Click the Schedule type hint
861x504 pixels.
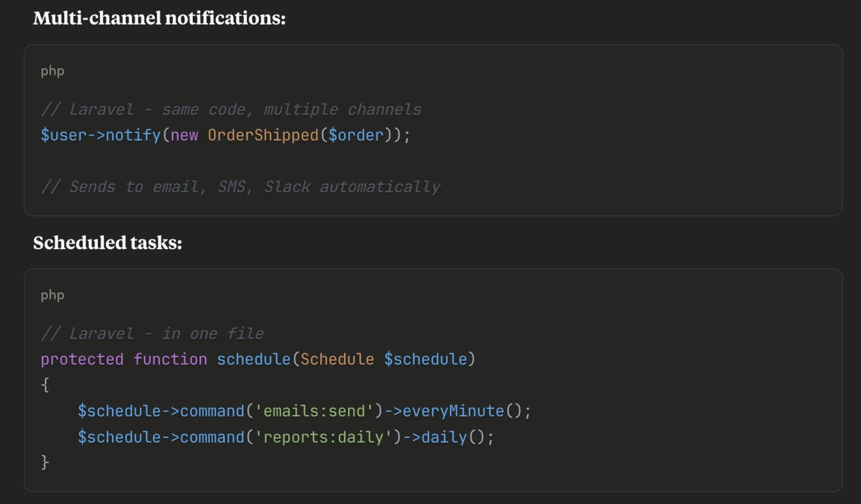tap(337, 360)
